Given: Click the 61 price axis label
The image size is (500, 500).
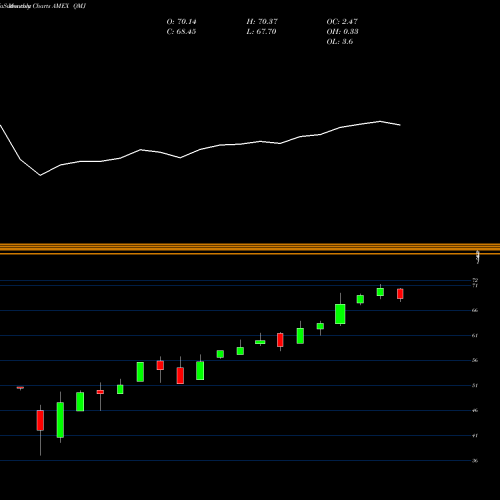Looking at the screenshot, I should [x=475, y=335].
